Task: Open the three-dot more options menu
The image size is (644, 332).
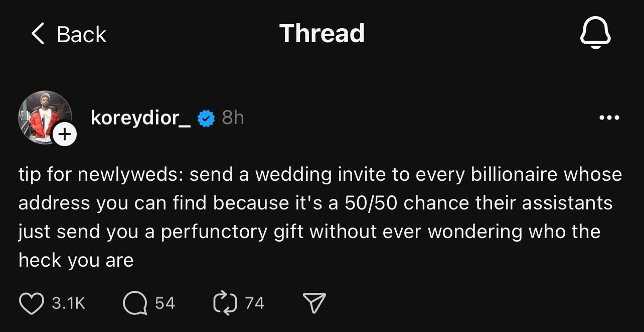Action: pos(609,118)
